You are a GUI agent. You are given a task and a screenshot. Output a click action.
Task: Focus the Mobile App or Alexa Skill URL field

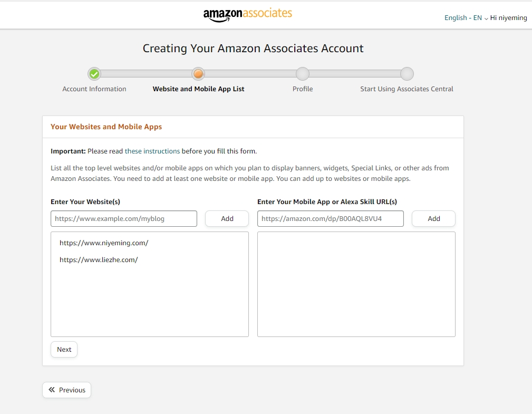[331, 218]
